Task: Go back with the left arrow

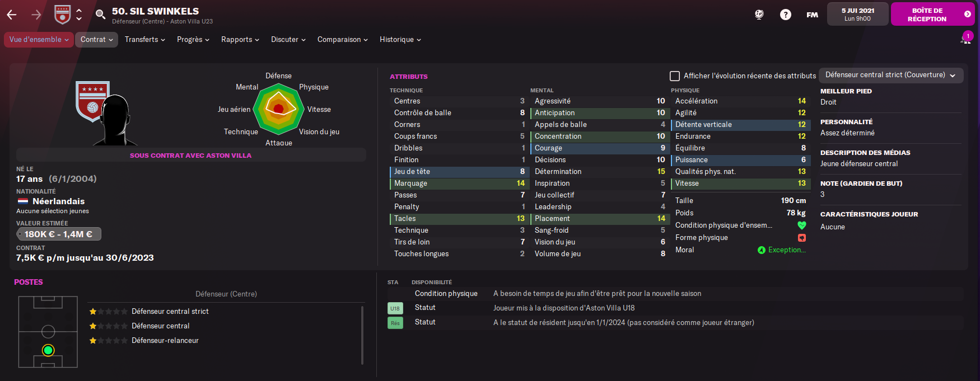Action: 12,15
